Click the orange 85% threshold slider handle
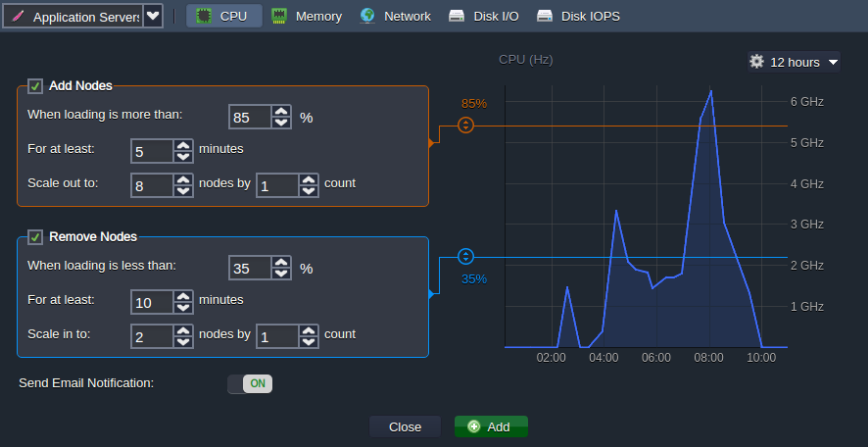The width and height of the screenshot is (868, 447). tap(465, 126)
